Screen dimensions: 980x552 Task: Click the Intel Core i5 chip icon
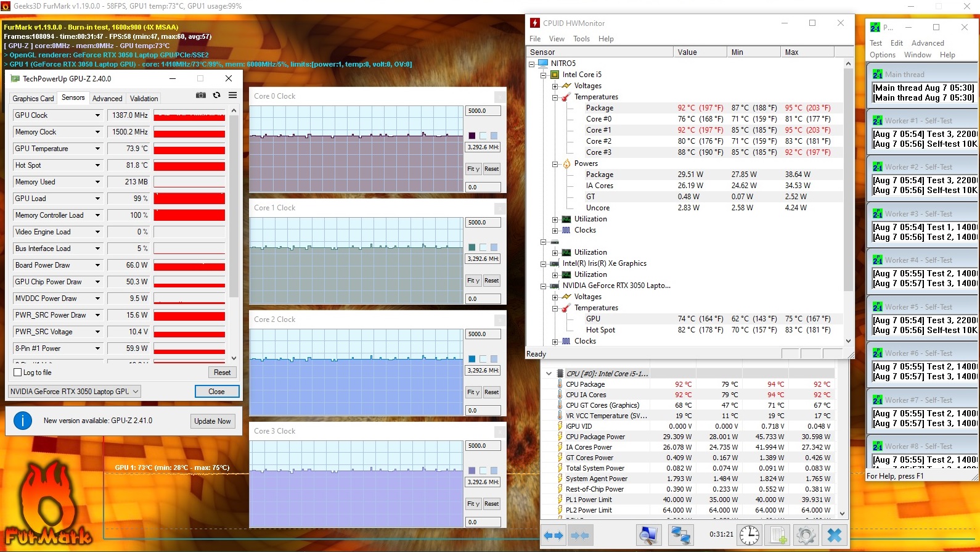point(555,74)
